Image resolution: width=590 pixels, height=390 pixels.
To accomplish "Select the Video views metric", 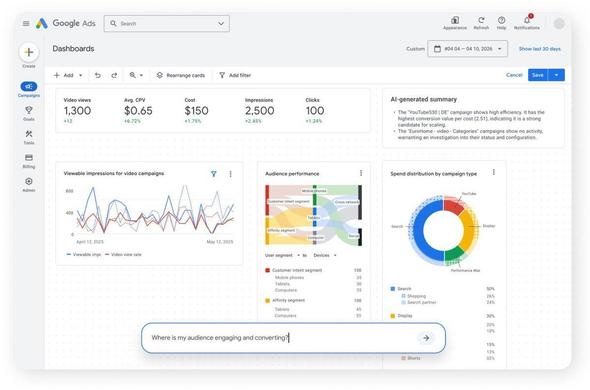I will click(77, 110).
